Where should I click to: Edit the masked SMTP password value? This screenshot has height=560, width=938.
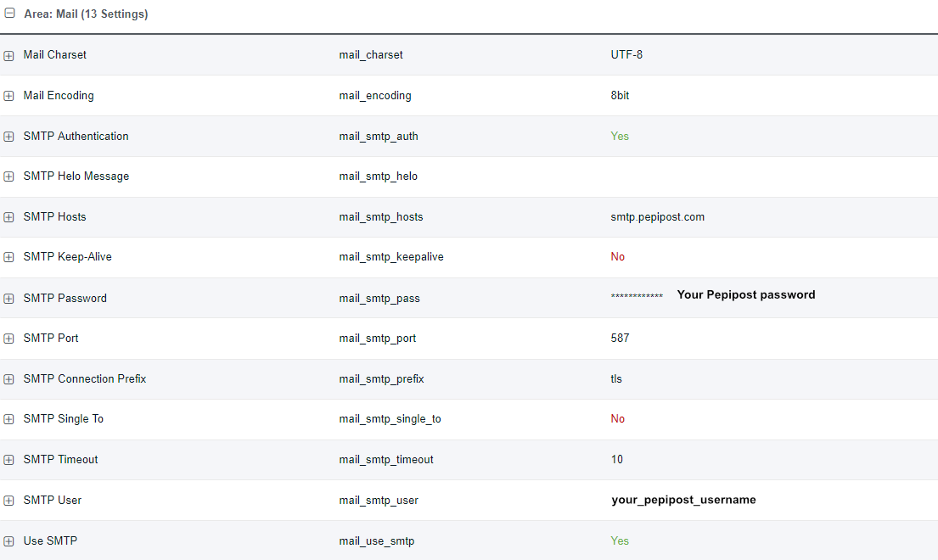pyautogui.click(x=637, y=296)
